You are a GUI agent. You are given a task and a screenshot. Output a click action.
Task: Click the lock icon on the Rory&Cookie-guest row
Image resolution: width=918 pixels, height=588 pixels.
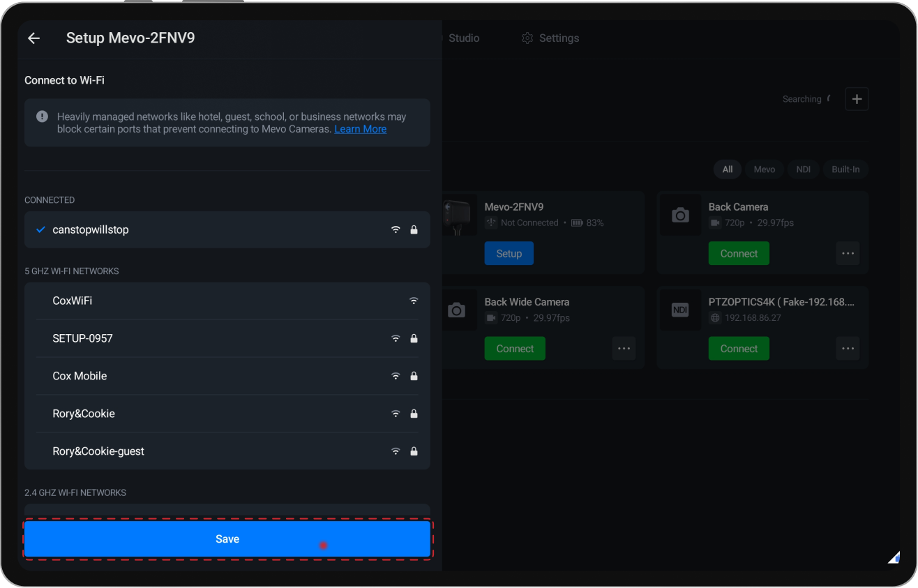[414, 451]
